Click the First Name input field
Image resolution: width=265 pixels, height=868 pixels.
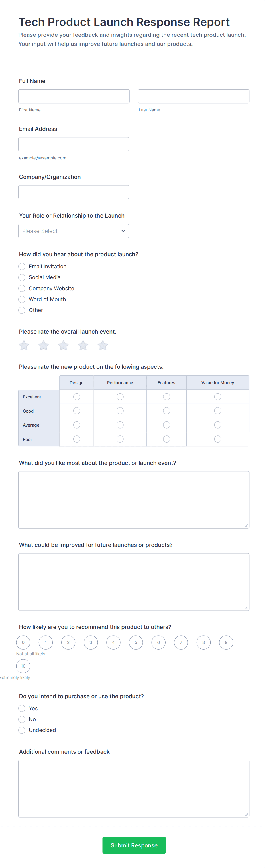(74, 96)
